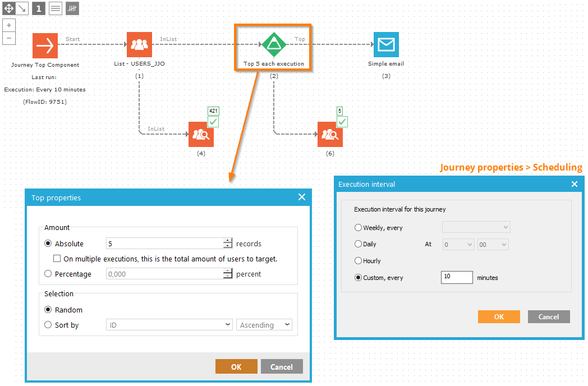
Task: Click the inspector component numbered (4)
Action: point(201,135)
